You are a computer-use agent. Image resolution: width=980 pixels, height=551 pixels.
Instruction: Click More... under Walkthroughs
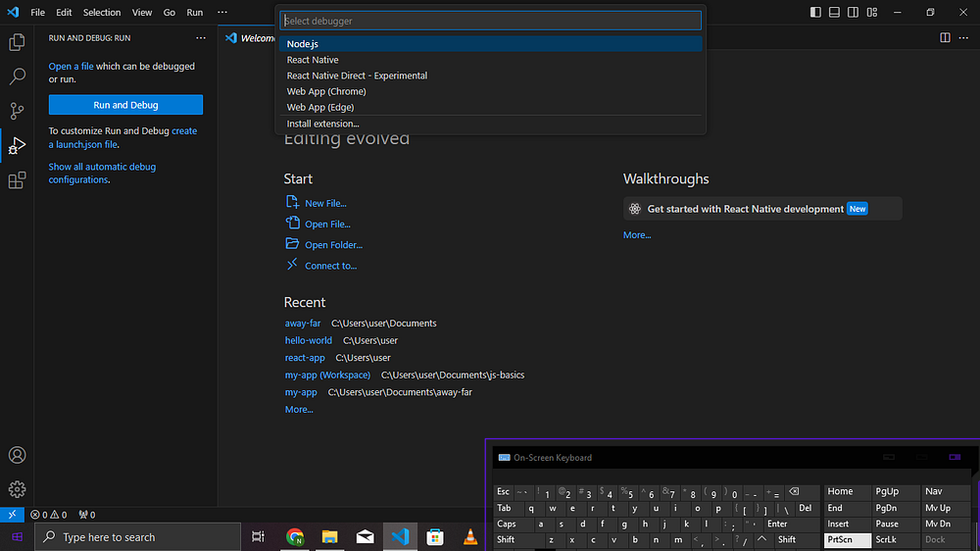point(637,235)
